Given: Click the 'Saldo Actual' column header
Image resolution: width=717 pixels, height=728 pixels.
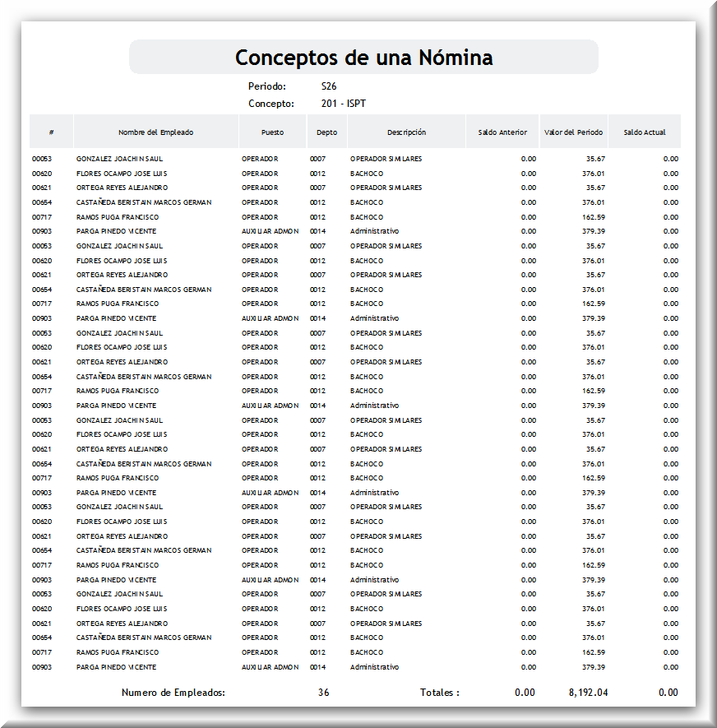Looking at the screenshot, I should pyautogui.click(x=645, y=132).
